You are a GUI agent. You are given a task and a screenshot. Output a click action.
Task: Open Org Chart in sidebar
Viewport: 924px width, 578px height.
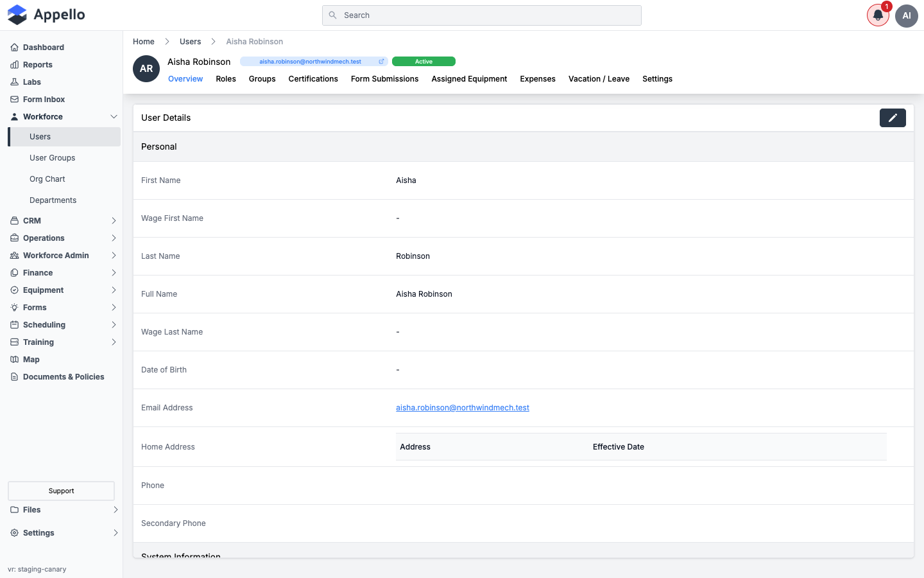(x=47, y=179)
